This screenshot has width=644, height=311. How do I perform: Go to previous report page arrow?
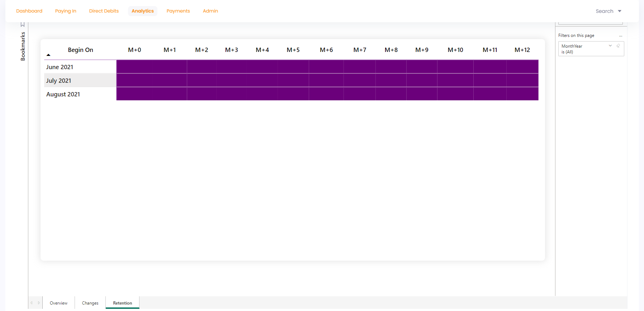tap(32, 303)
